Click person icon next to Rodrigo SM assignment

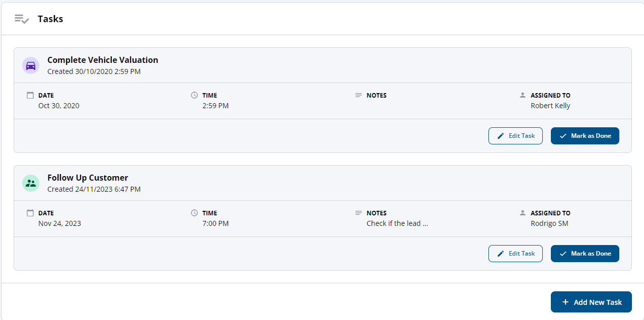(x=523, y=213)
